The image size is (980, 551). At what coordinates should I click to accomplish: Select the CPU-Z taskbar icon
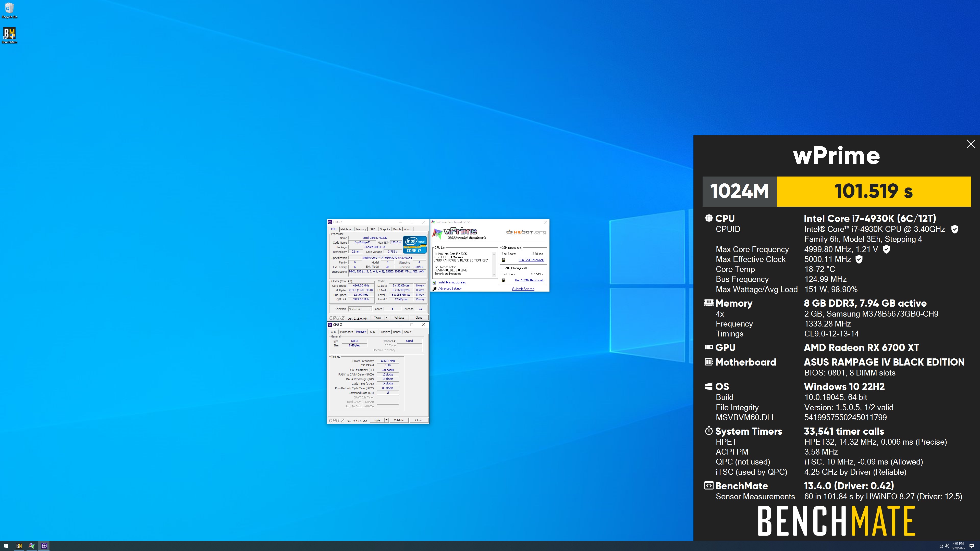point(44,546)
